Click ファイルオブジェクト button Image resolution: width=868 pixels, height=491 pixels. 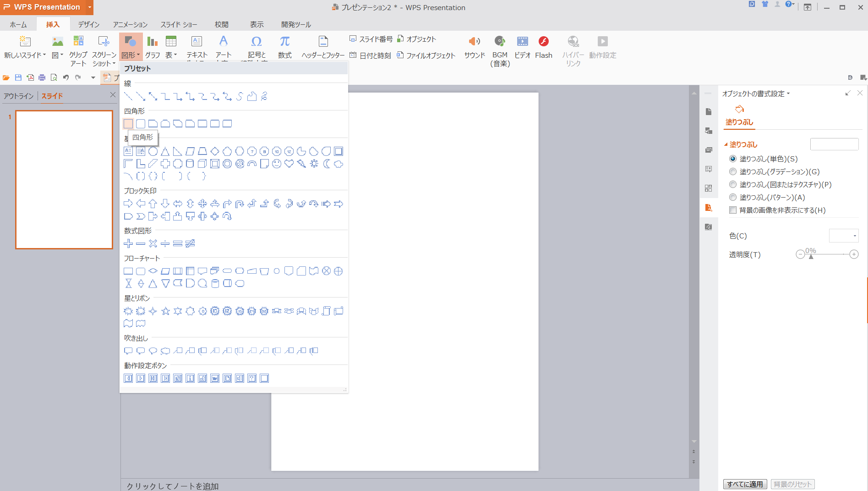pyautogui.click(x=426, y=55)
